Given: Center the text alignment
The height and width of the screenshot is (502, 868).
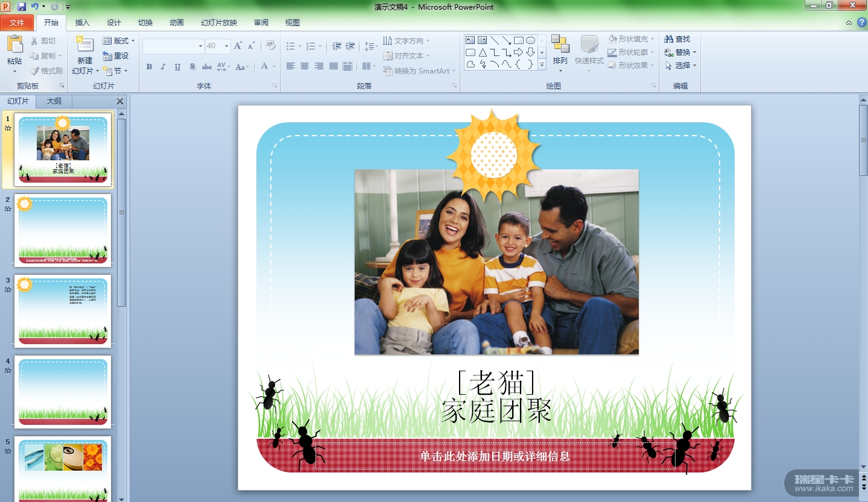Looking at the screenshot, I should click(305, 66).
